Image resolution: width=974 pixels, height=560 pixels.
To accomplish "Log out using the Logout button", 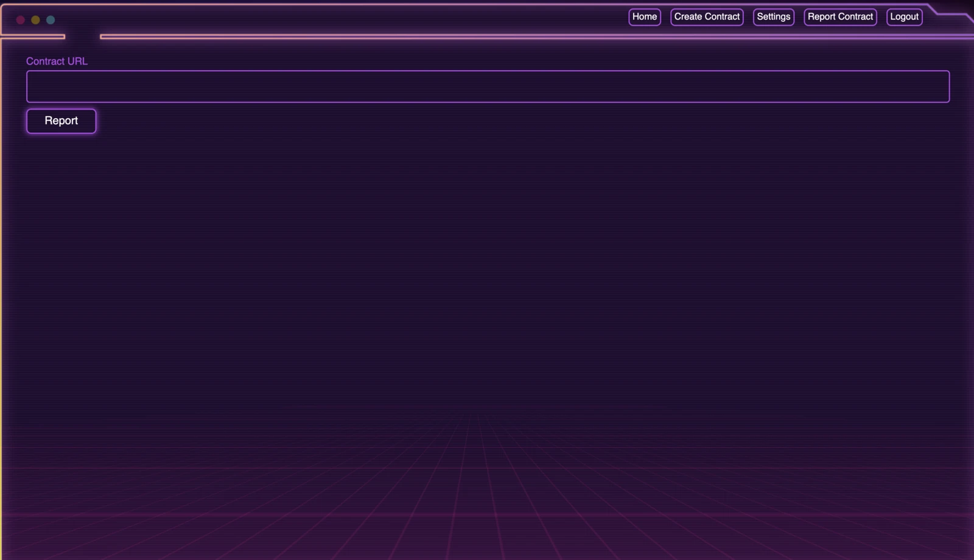I will [x=905, y=17].
